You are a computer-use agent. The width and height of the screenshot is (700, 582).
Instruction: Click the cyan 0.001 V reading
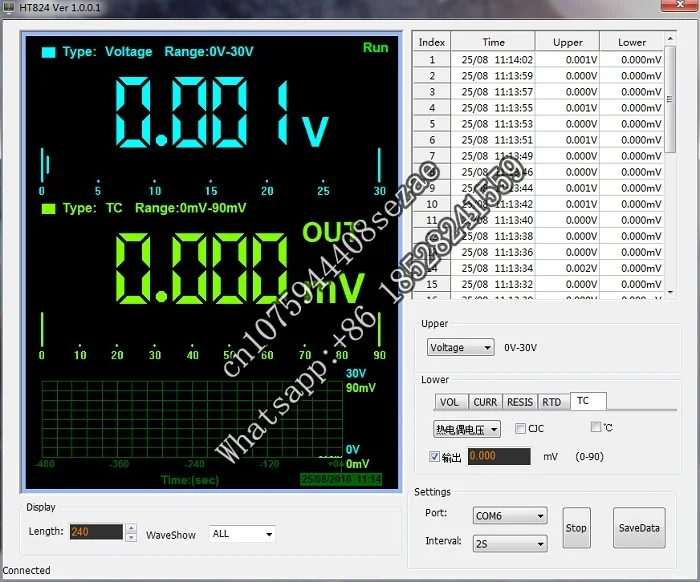222,112
